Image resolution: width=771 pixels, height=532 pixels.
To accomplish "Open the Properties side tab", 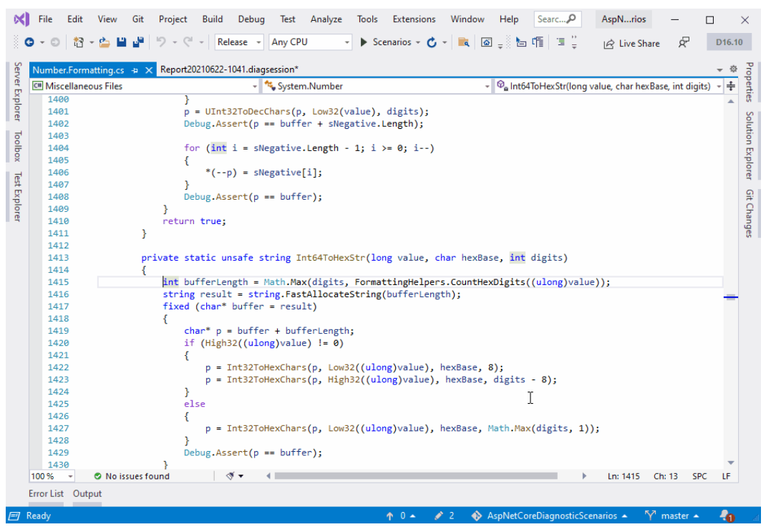I will [x=750, y=82].
